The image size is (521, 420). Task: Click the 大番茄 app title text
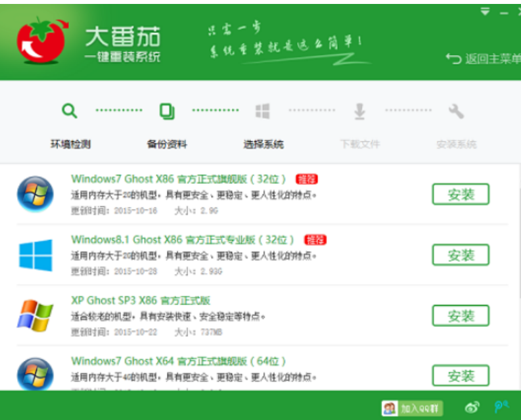(123, 37)
